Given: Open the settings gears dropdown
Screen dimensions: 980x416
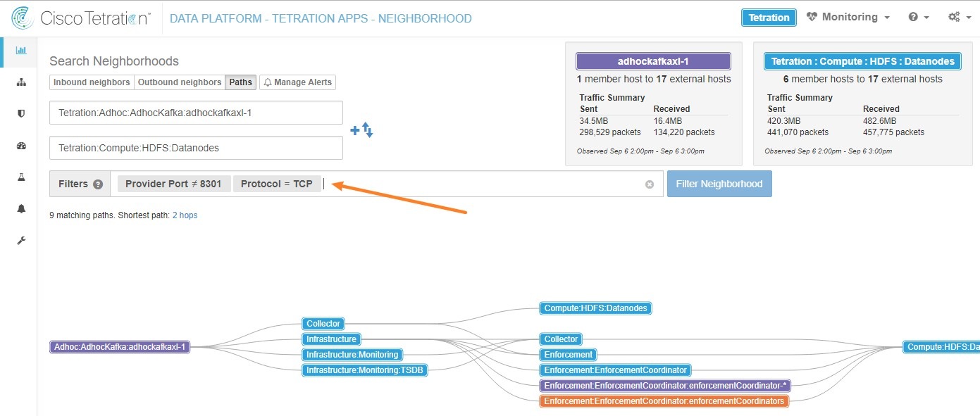Looking at the screenshot, I should point(958,18).
